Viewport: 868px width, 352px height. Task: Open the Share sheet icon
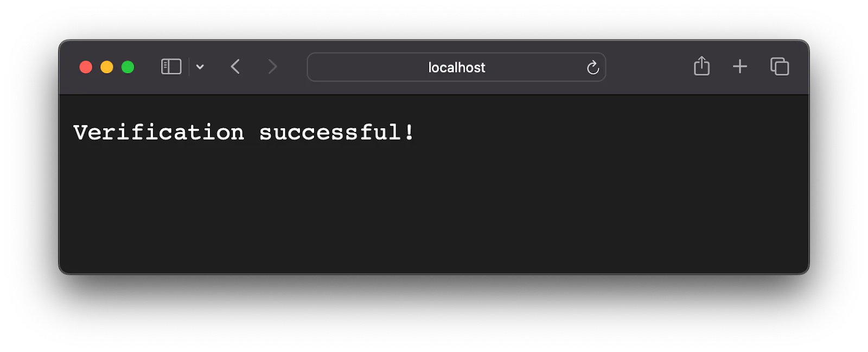pyautogui.click(x=701, y=66)
